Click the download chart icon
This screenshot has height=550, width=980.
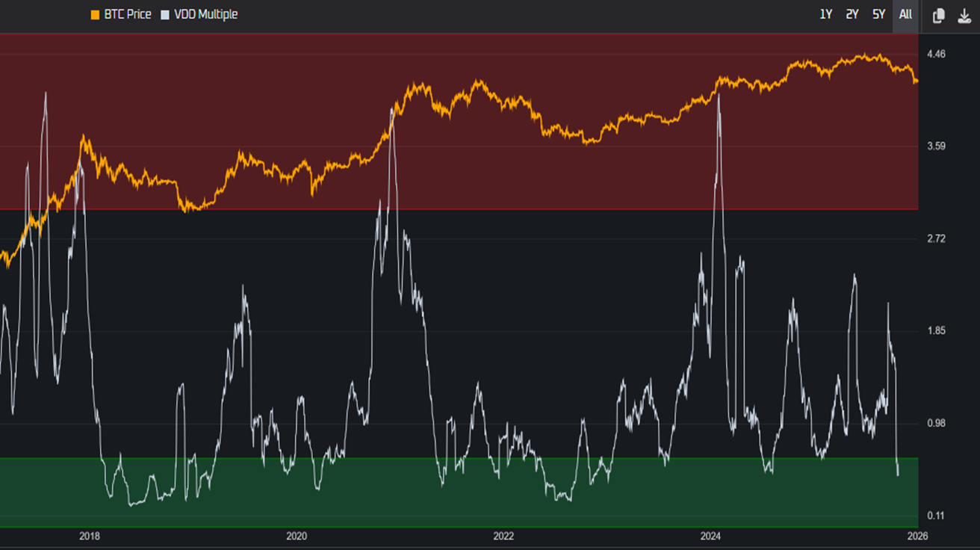point(964,14)
